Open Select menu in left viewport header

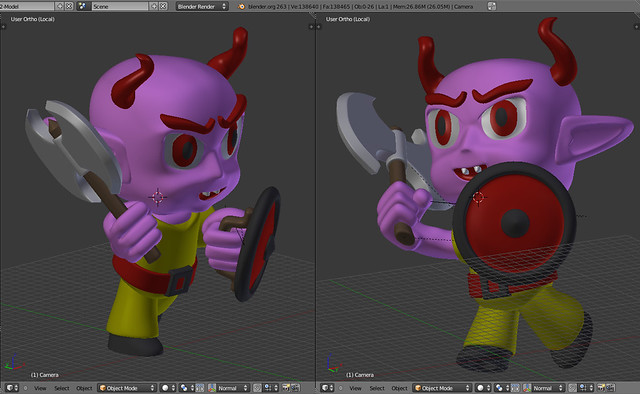(62, 388)
